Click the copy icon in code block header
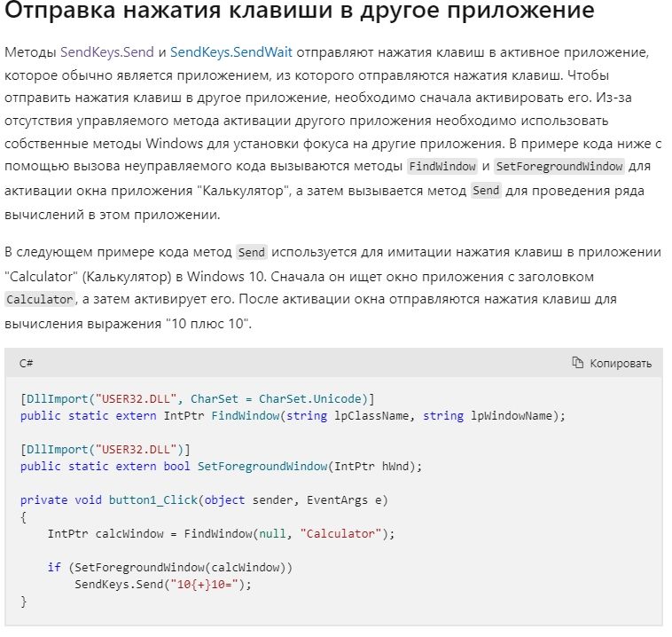The width and height of the screenshot is (672, 637). 578,363
